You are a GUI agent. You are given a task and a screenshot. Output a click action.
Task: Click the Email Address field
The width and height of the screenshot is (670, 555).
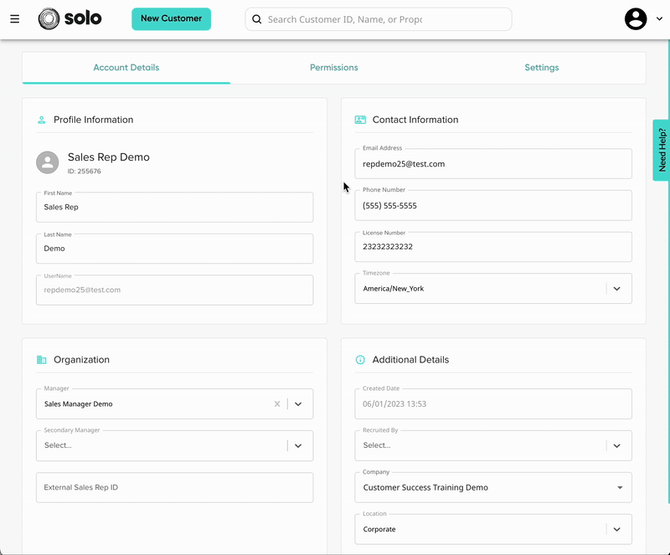tap(492, 164)
